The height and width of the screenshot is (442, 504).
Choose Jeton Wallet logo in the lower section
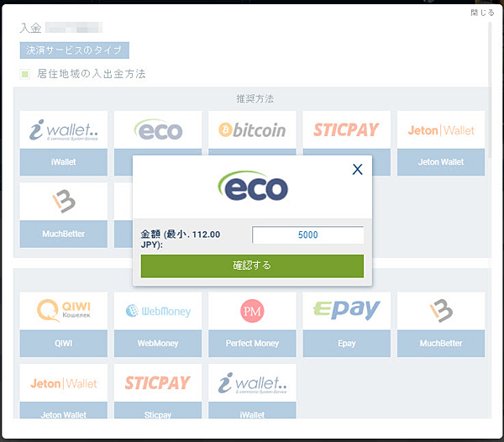point(64,383)
